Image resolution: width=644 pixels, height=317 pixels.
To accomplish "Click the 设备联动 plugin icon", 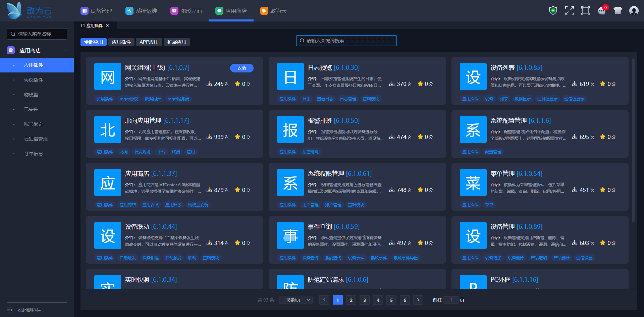I will coord(108,235).
